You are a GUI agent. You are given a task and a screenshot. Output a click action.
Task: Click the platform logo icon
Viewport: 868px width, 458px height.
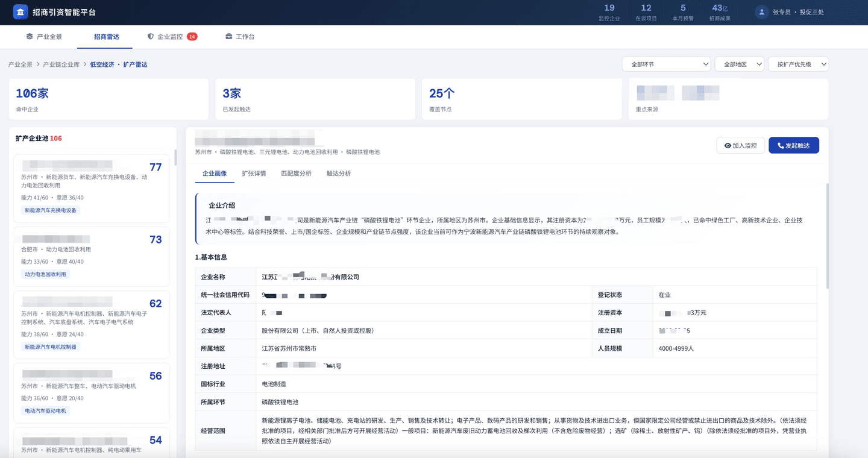[x=20, y=12]
